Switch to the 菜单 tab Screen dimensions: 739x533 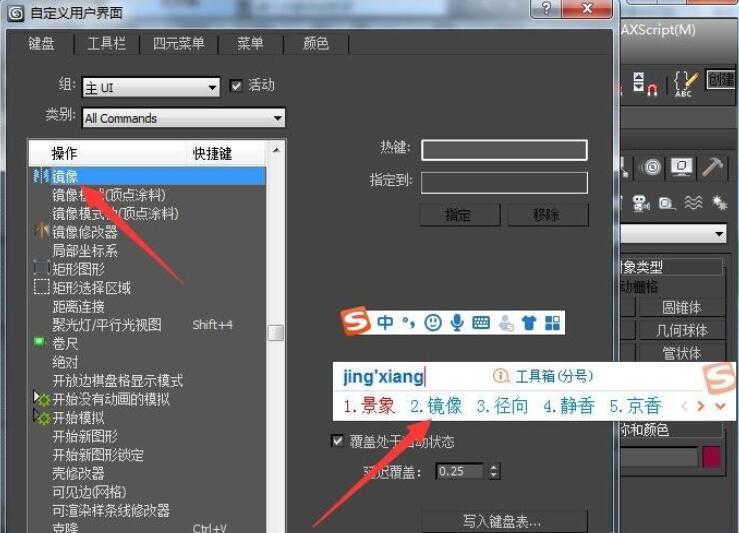tap(250, 44)
